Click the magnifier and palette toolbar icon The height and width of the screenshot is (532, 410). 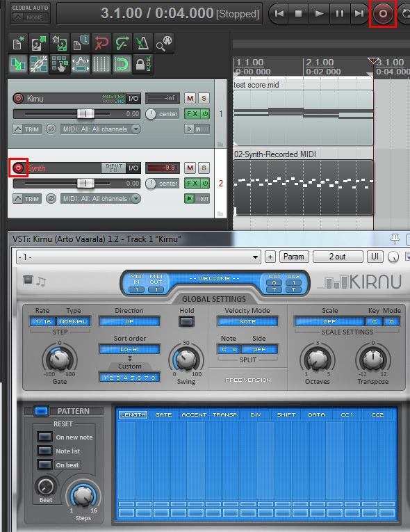(x=163, y=43)
